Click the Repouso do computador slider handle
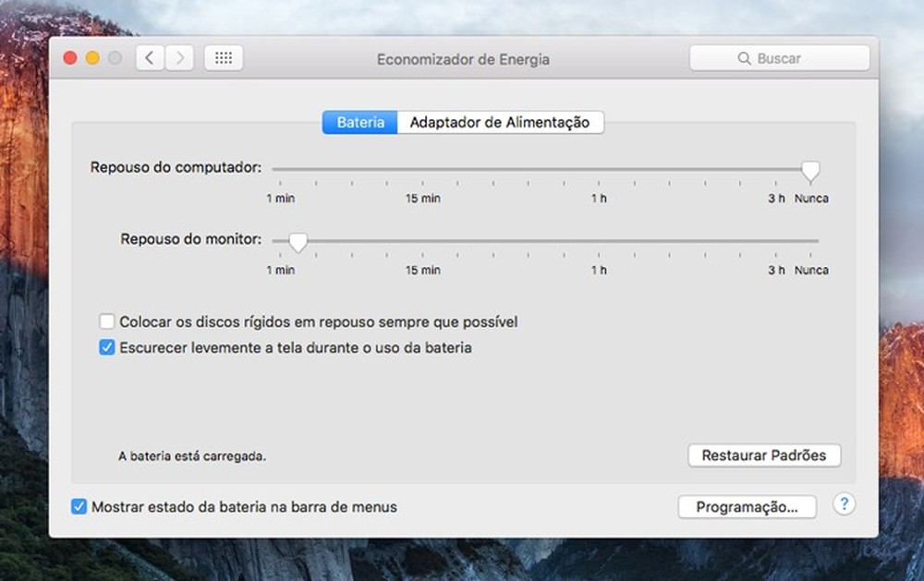This screenshot has width=924, height=581. (x=810, y=170)
